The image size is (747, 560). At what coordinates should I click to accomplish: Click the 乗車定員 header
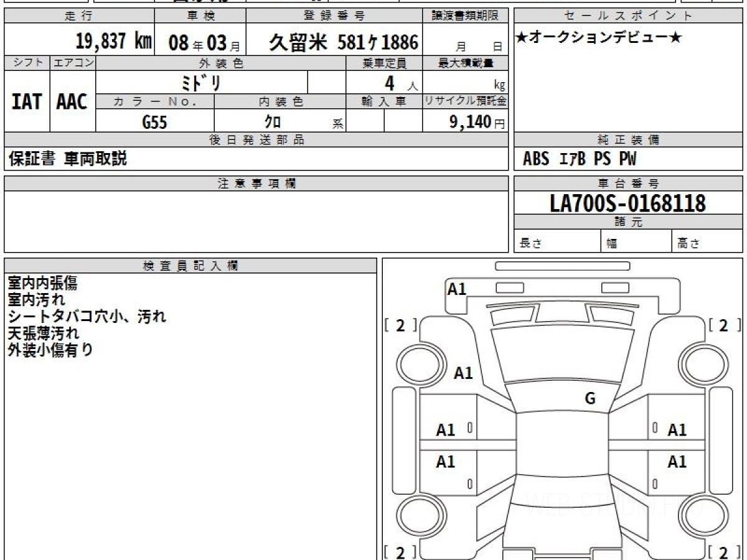point(384,63)
